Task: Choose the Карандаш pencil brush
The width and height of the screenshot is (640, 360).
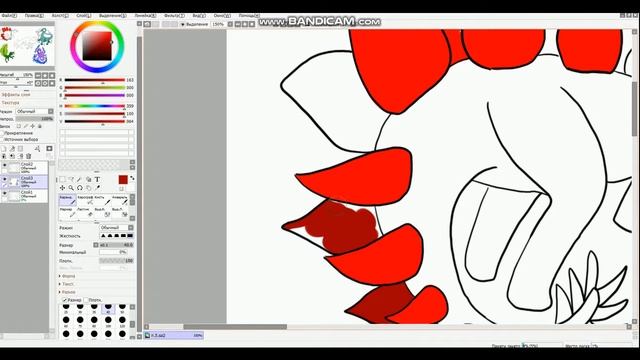Action: click(67, 200)
